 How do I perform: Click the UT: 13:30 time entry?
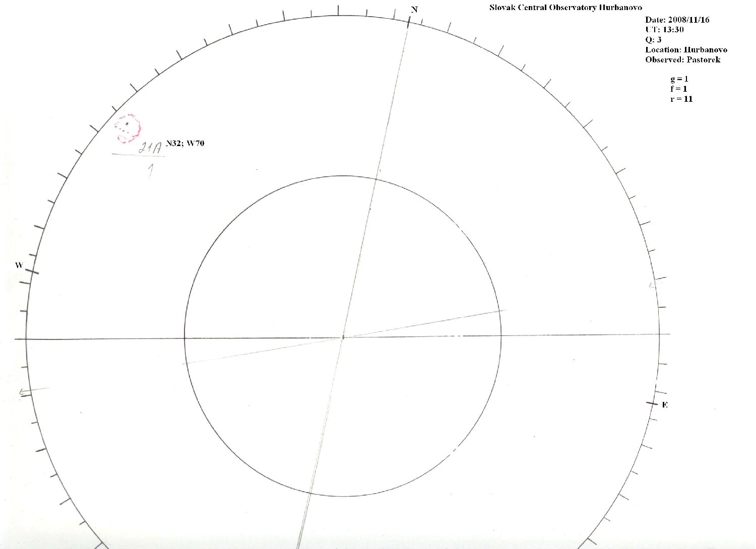click(x=664, y=30)
